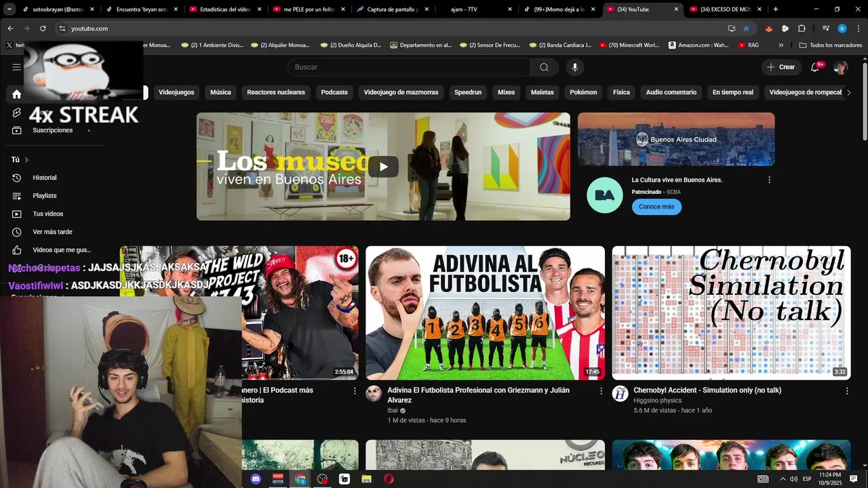Image resolution: width=868 pixels, height=488 pixels.
Task: Open volume control in system tray
Action: (x=793, y=479)
